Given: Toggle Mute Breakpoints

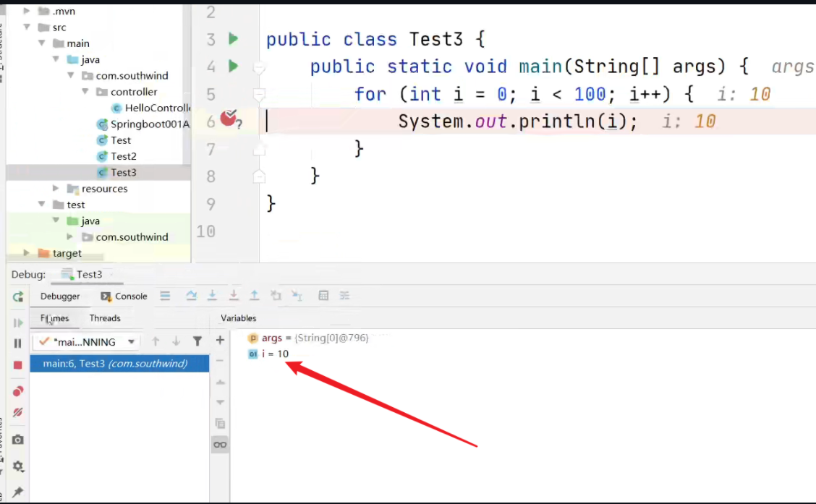Looking at the screenshot, I should (x=18, y=412).
